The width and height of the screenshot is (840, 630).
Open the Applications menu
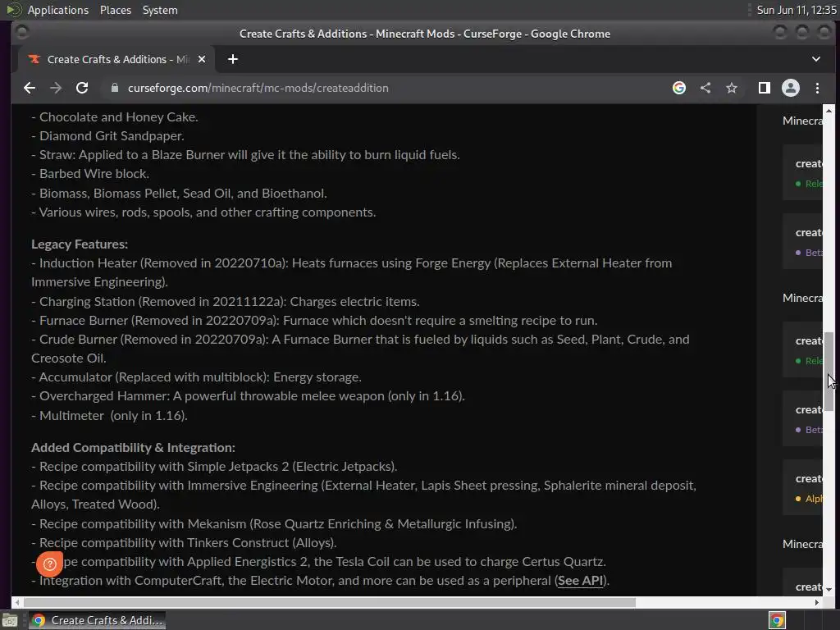tap(58, 10)
